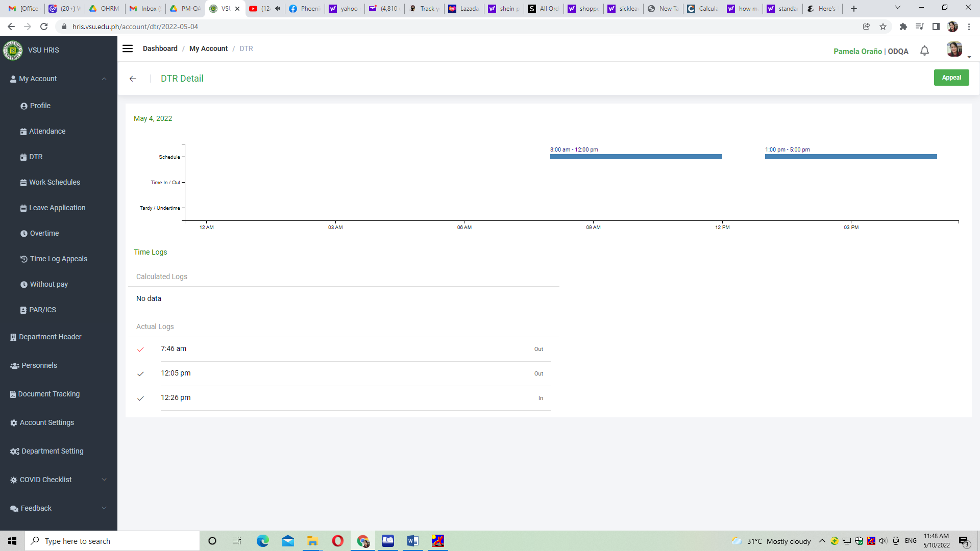Viewport: 980px width, 551px height.
Task: Click the browser reload icon
Action: pyautogui.click(x=44, y=27)
